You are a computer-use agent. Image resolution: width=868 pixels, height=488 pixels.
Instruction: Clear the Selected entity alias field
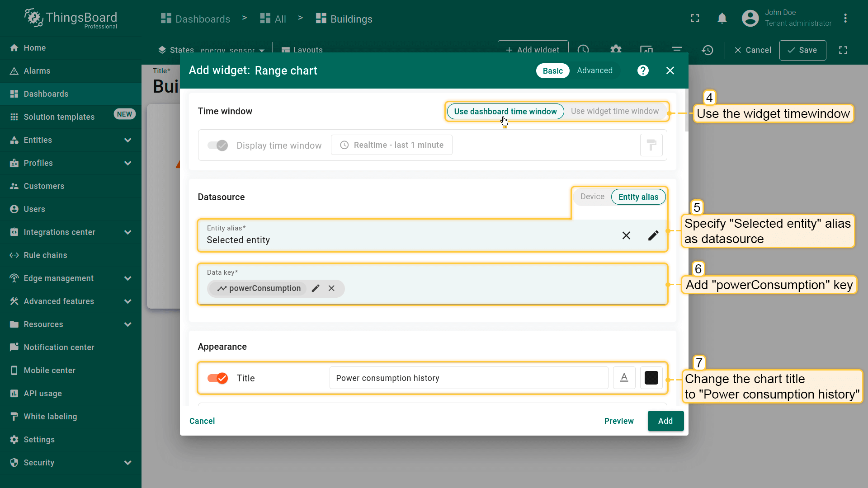pos(626,235)
